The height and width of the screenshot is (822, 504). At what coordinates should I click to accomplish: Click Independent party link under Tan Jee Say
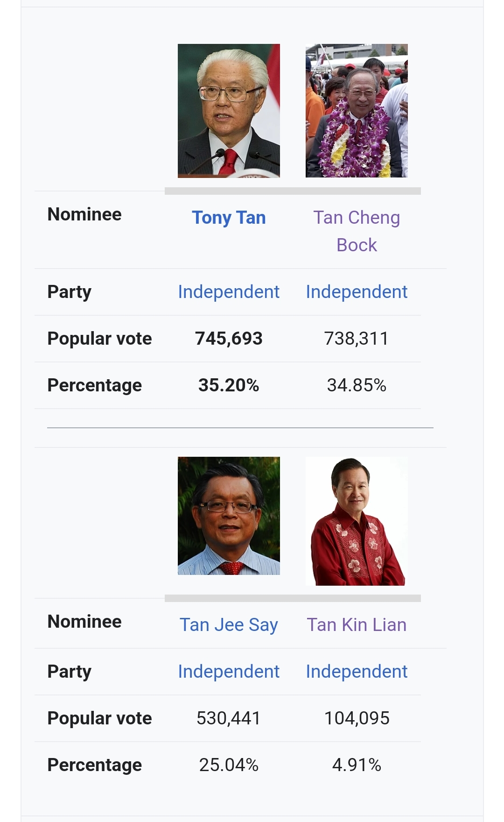point(229,672)
